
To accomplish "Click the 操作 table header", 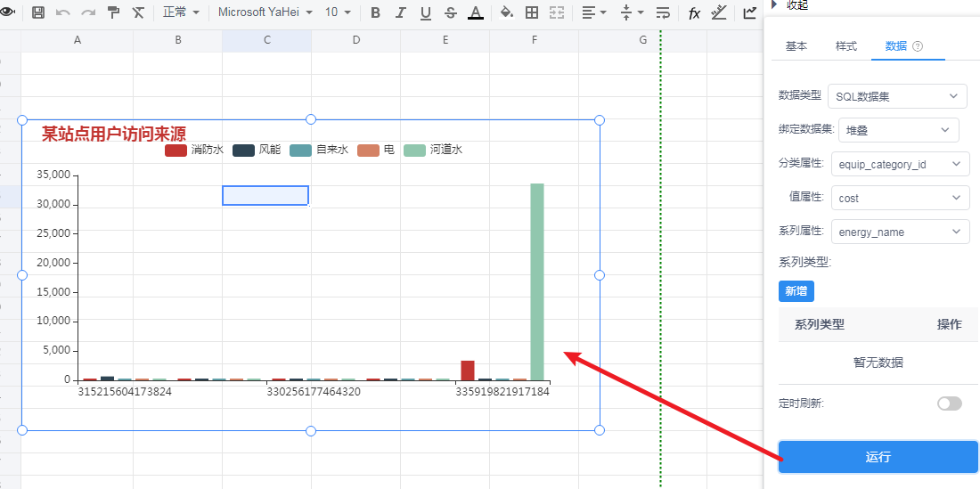I will click(950, 325).
